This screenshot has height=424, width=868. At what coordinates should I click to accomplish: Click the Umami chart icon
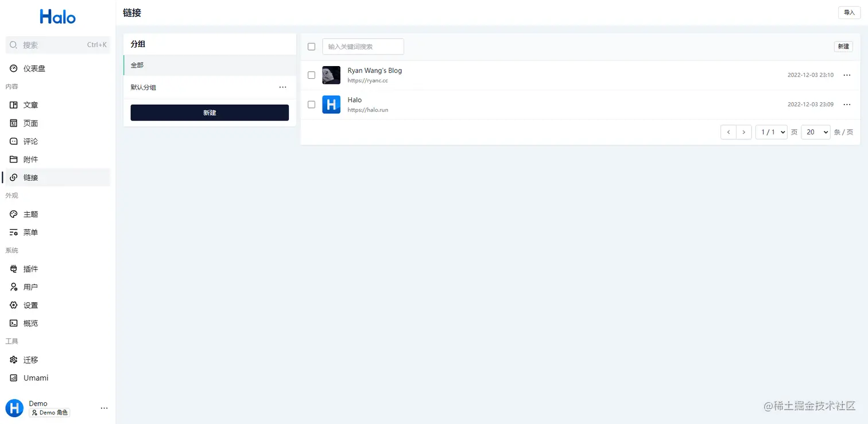pos(14,378)
